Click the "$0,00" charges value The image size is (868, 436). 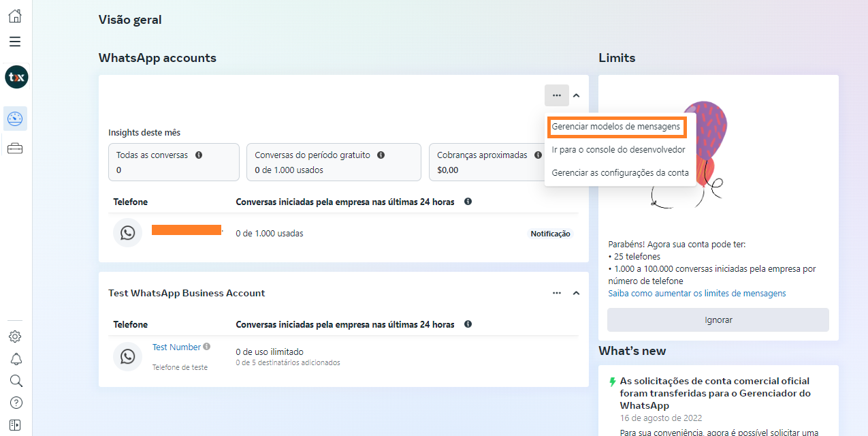click(x=448, y=170)
